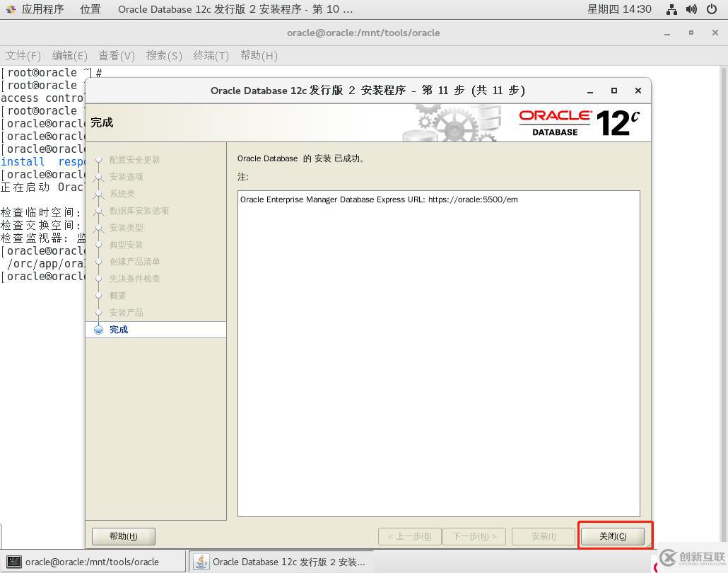Screen dimensions: 728x573
Task: Open the 位置 menu
Action: point(90,9)
